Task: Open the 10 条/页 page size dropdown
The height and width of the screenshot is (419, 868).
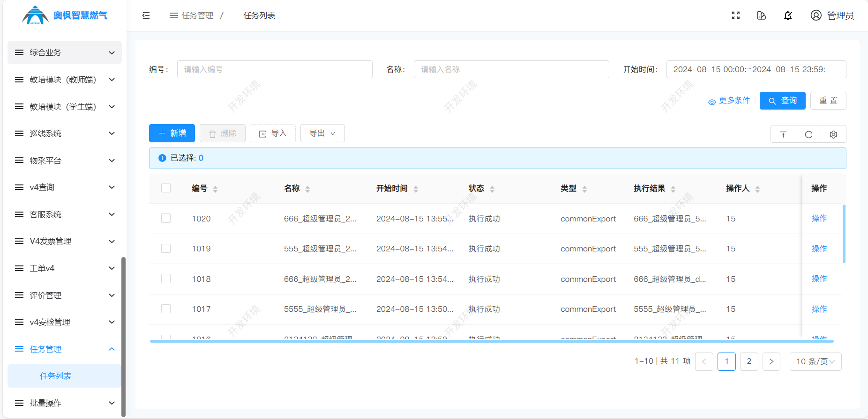Action: tap(816, 361)
